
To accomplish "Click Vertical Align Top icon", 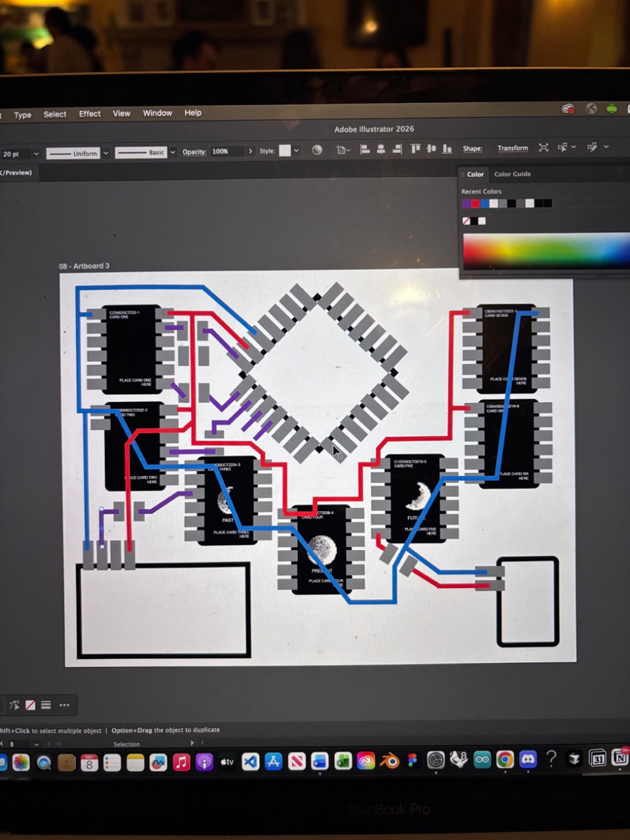I will click(416, 148).
